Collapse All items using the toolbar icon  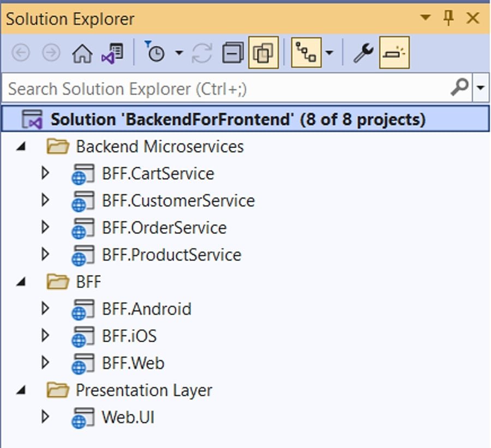(232, 53)
